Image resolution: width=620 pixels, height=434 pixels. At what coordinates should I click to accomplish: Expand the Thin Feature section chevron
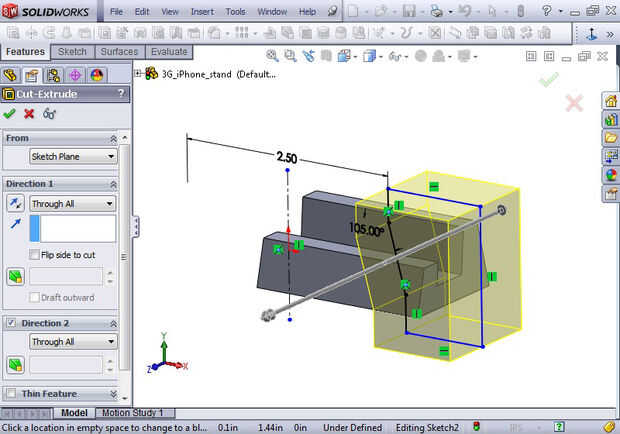(113, 394)
